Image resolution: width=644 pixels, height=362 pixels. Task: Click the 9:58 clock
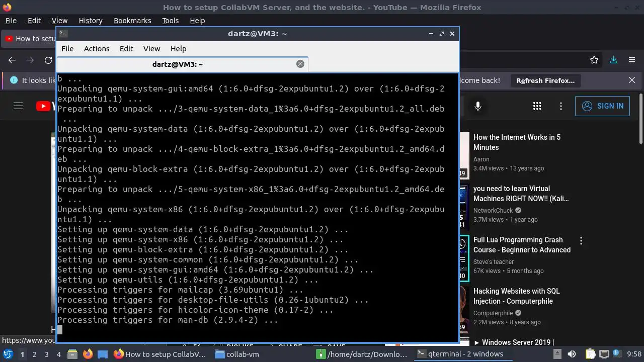634,354
